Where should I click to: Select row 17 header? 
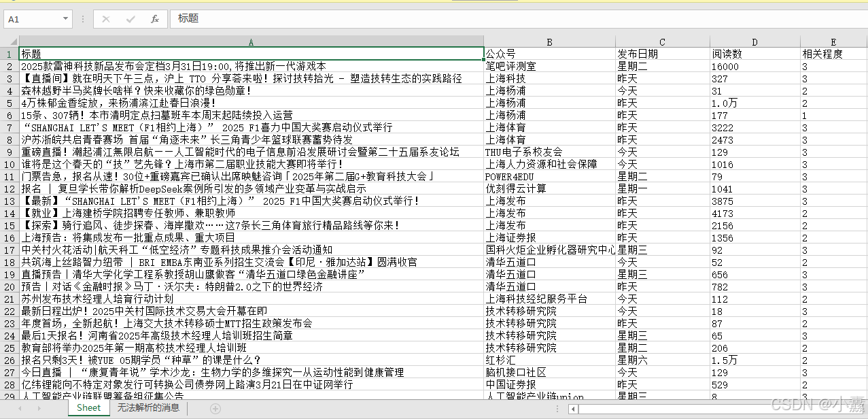(10, 250)
